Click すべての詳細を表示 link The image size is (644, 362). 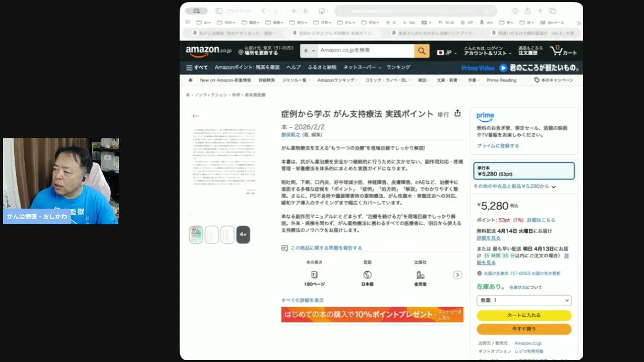click(x=302, y=300)
